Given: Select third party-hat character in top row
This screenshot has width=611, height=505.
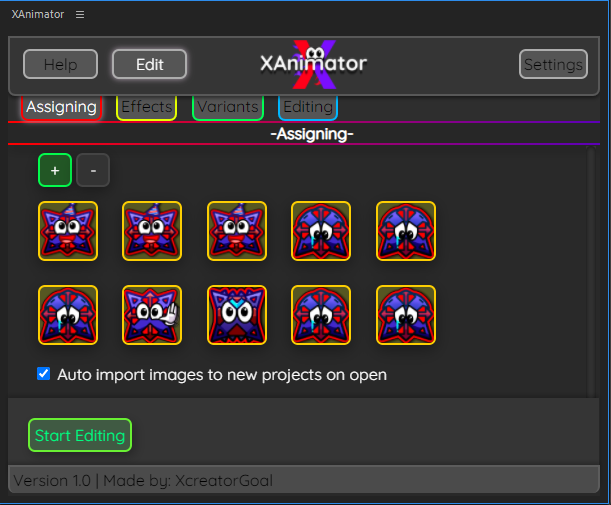Looking at the screenshot, I should [x=237, y=231].
